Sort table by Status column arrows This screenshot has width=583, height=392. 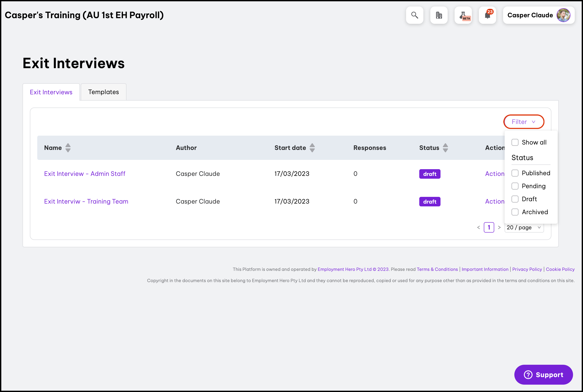point(445,148)
